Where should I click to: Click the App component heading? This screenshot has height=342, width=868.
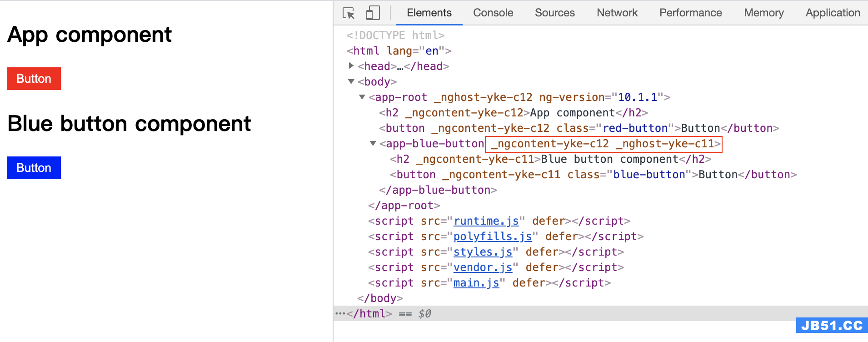coord(90,35)
